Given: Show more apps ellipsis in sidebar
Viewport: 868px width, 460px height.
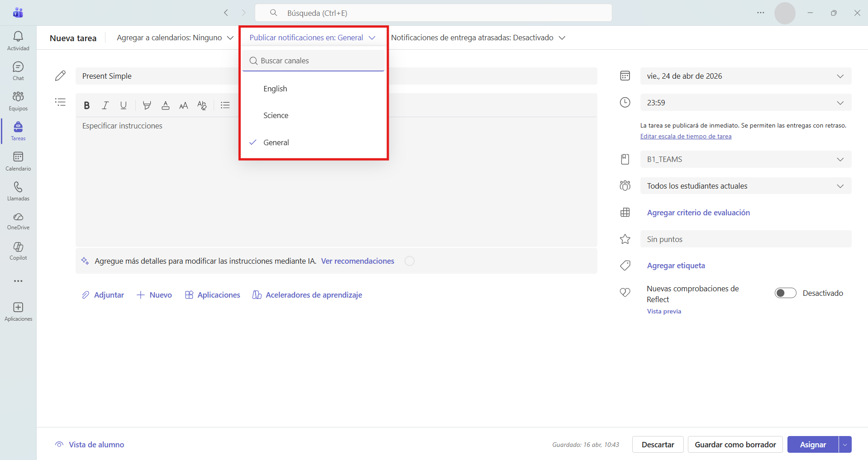Looking at the screenshot, I should (18, 281).
